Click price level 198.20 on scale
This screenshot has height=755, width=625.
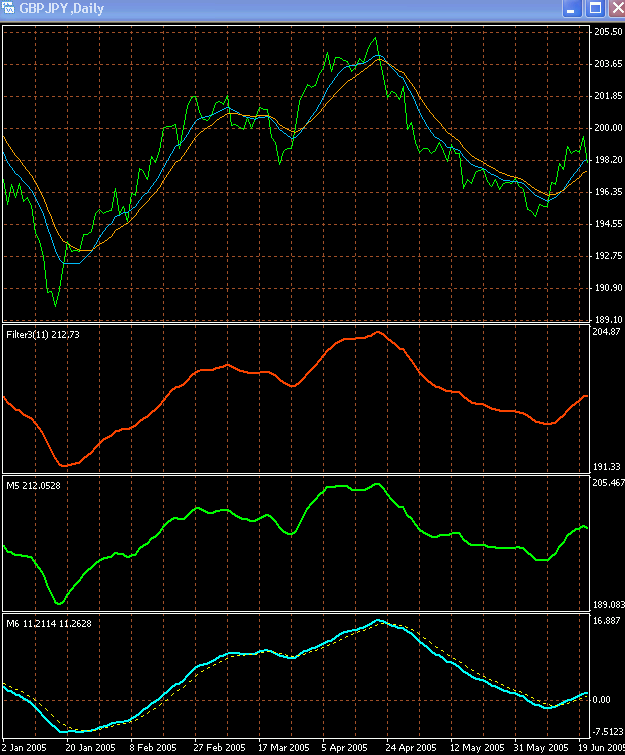[x=608, y=159]
